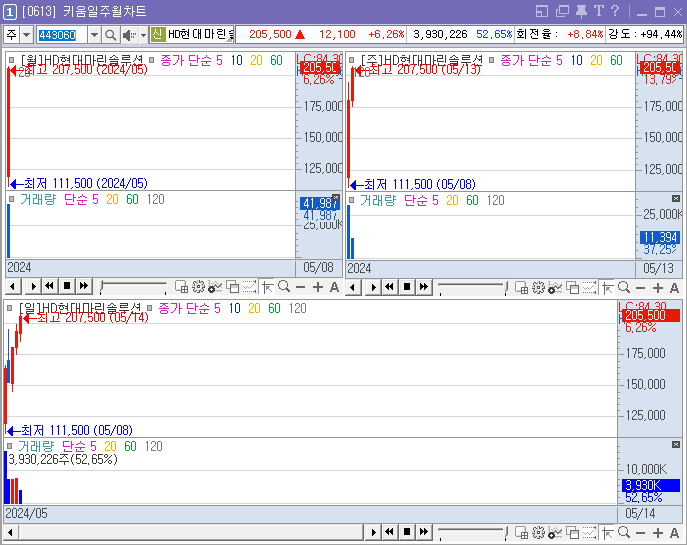Click the daily chart horizontal scrollbar track

[x=191, y=533]
